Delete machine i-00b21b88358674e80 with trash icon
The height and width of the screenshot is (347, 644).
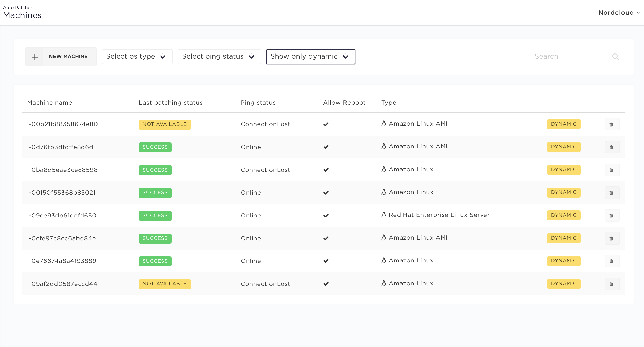tap(612, 124)
